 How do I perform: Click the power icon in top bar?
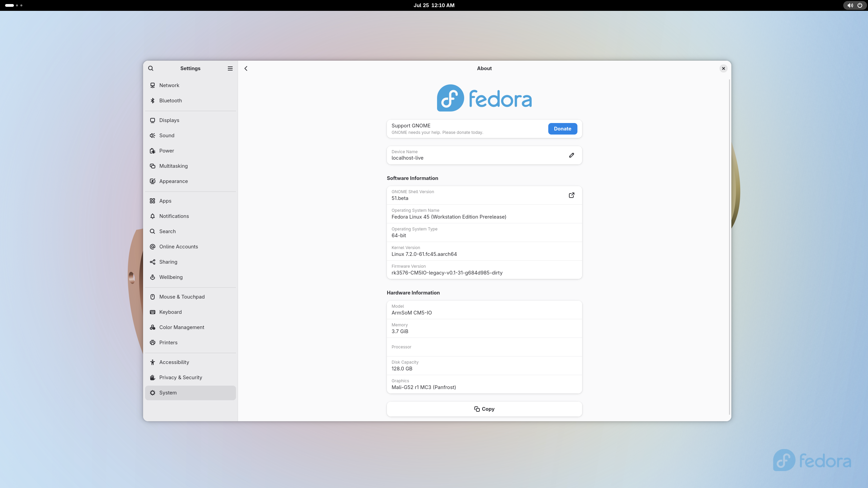click(860, 5)
